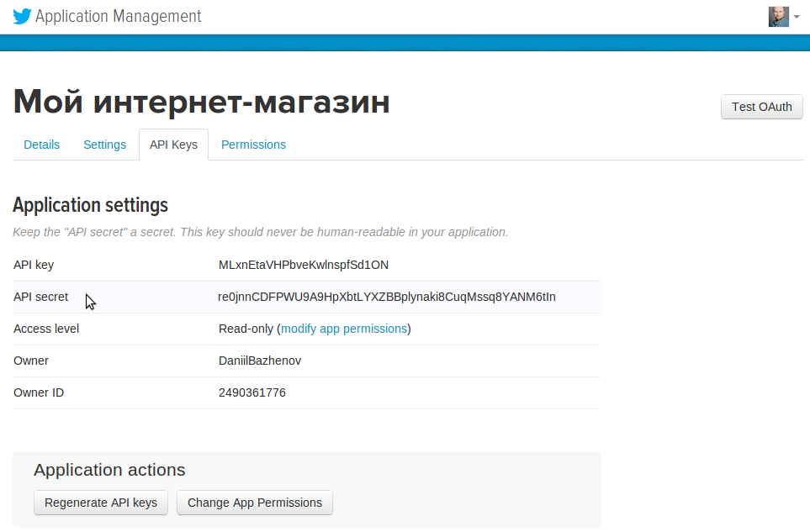The height and width of the screenshot is (532, 810).
Task: Go to the Permissions tab
Action: (253, 145)
